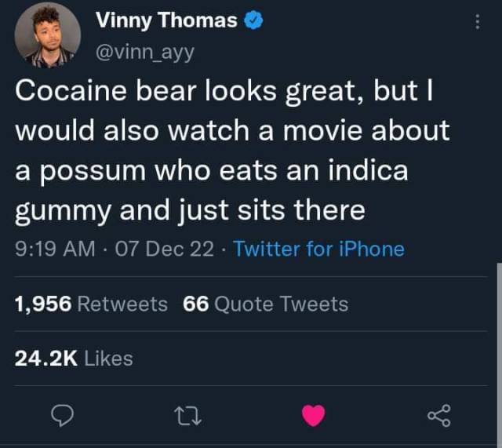Show the 24.2K Likes list
Image resolution: width=502 pixels, height=448 pixels.
tap(74, 358)
